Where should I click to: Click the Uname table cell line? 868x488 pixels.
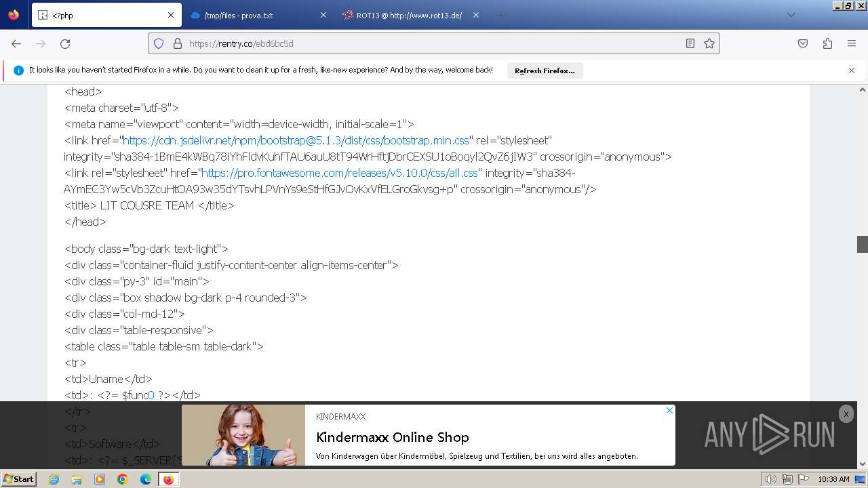[108, 379]
